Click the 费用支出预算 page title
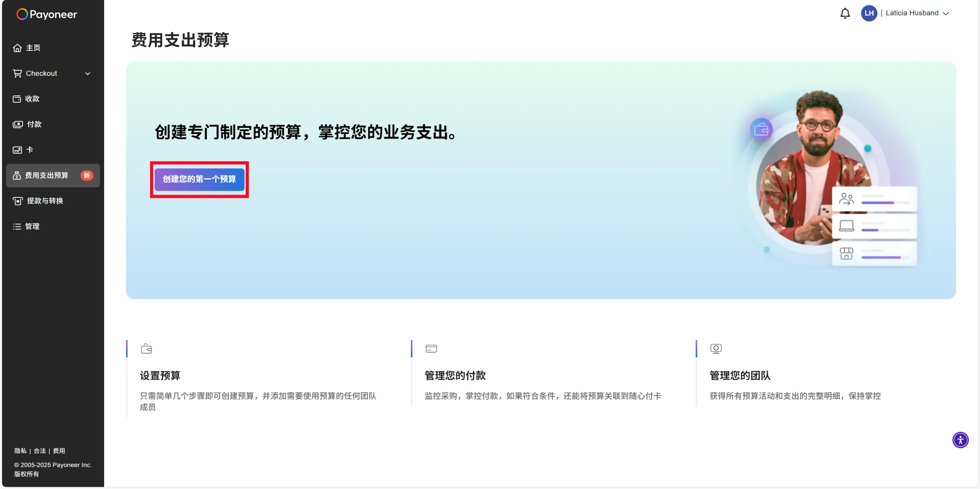The height and width of the screenshot is (489, 980). pyautogui.click(x=180, y=40)
